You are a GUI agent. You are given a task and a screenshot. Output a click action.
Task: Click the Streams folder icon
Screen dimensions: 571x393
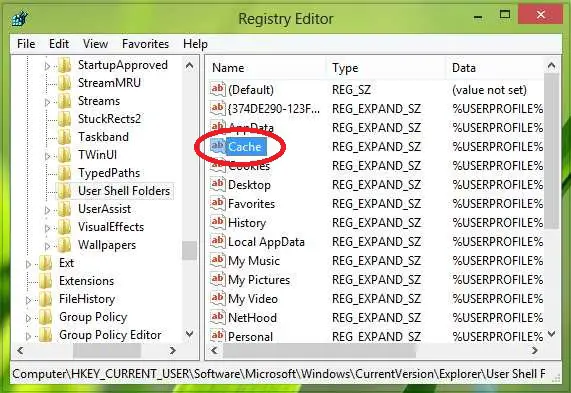tap(65, 101)
